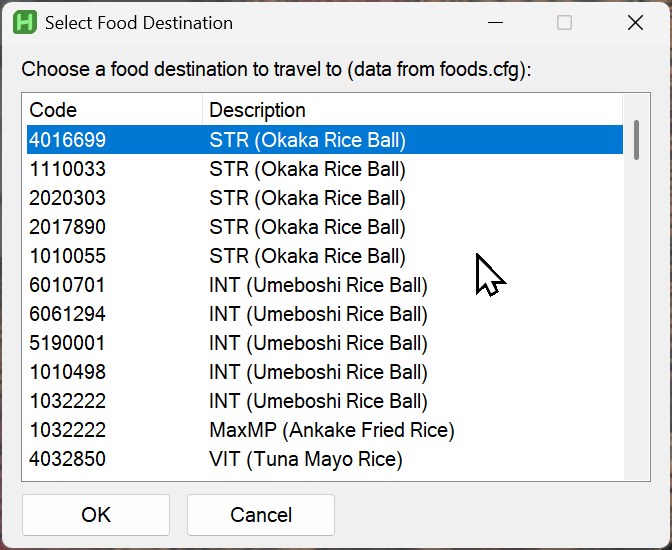Minimize the Select Food Destination window
This screenshot has width=672, height=550.
pos(495,23)
